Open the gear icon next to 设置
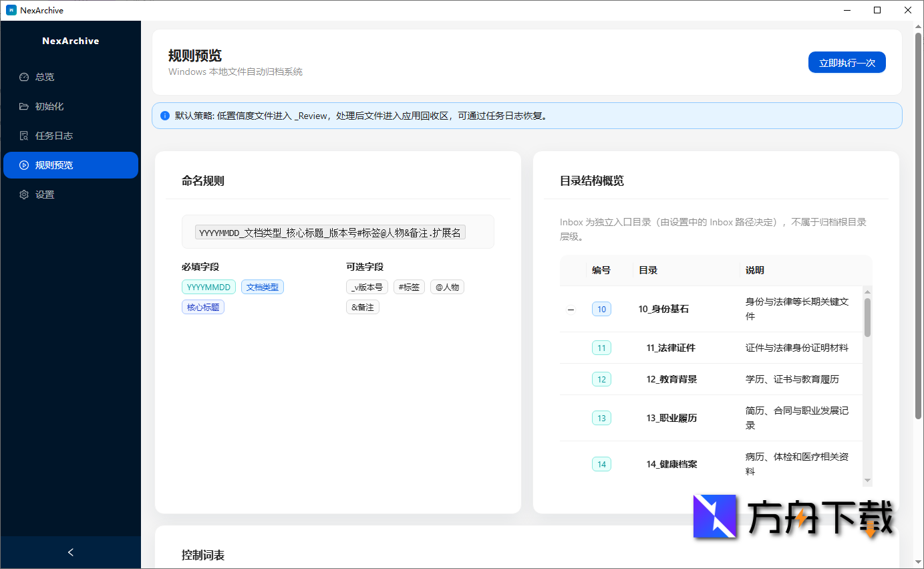 pyautogui.click(x=24, y=194)
